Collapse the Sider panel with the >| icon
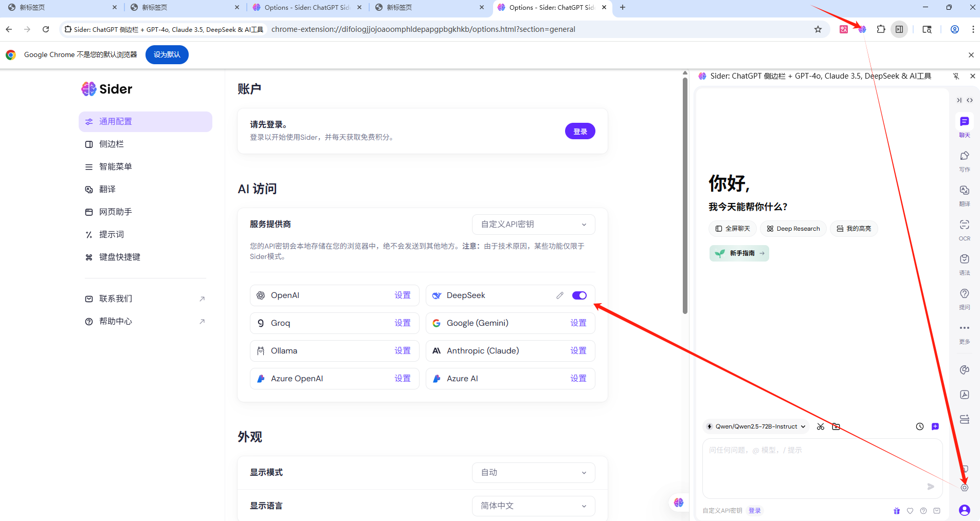Screen dimensions: 980x521 959,100
